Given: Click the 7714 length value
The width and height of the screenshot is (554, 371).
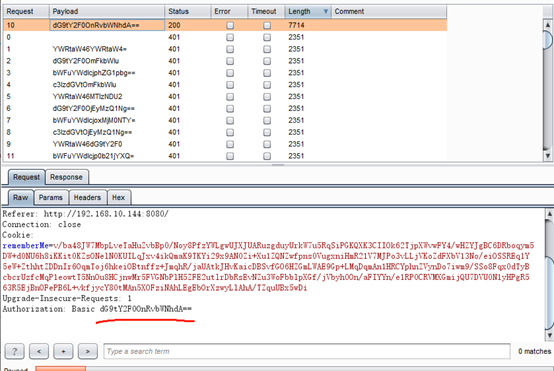Looking at the screenshot, I should pyautogui.click(x=296, y=25).
